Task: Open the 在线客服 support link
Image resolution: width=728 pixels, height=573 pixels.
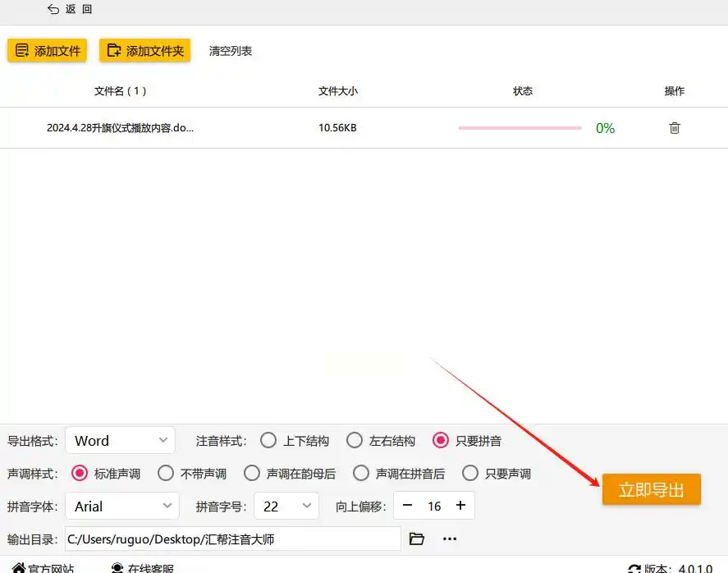Action: click(143, 568)
